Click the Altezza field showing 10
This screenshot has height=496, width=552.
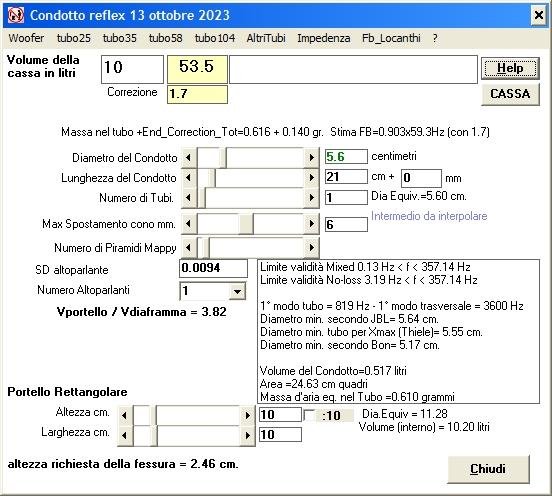[x=280, y=415]
